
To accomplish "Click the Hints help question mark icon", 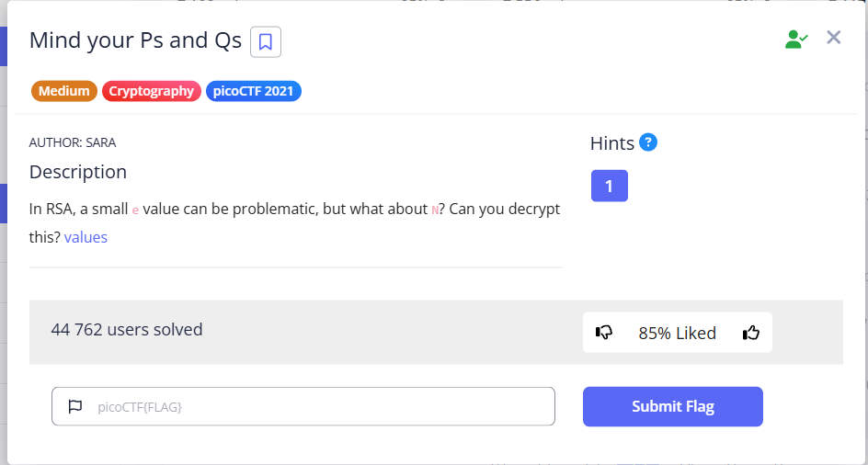I will pyautogui.click(x=649, y=142).
